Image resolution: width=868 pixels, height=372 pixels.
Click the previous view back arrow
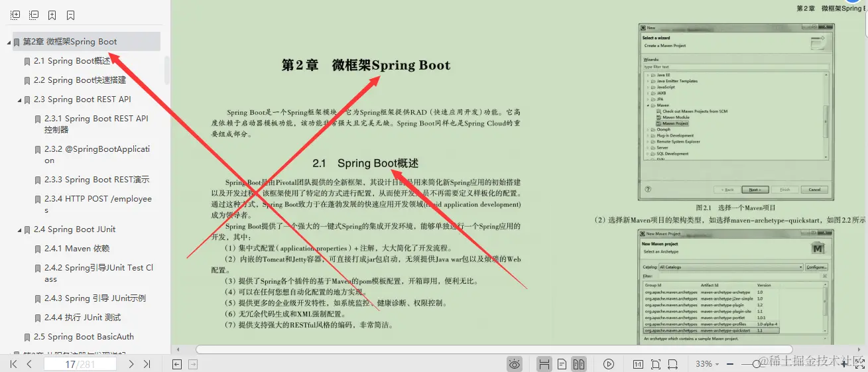177,364
